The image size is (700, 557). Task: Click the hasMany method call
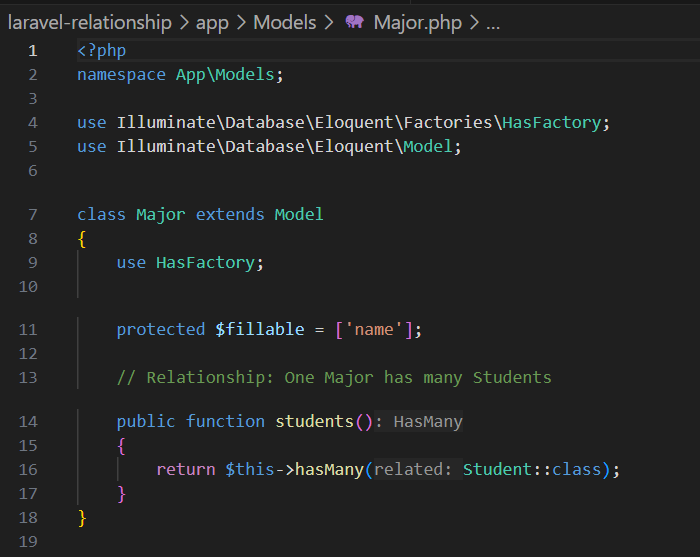click(x=329, y=469)
